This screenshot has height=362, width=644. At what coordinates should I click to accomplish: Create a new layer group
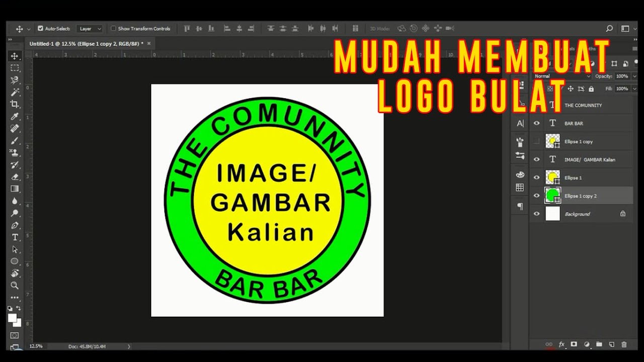[x=599, y=344]
